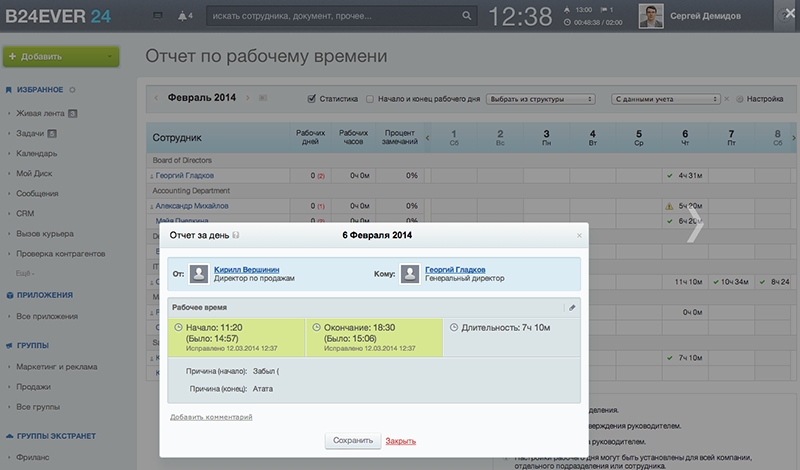The height and width of the screenshot is (470, 800).
Task: Focus the employee and document search field
Action: 341,16
